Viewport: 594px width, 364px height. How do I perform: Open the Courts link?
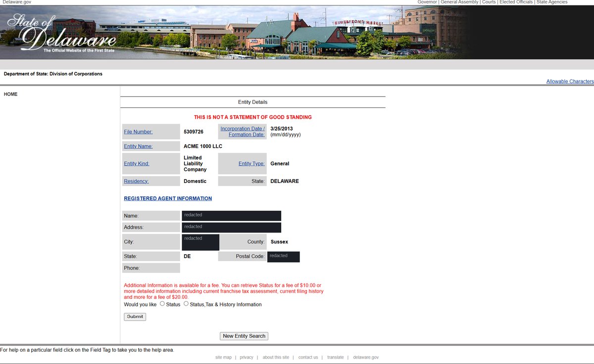[x=489, y=2]
